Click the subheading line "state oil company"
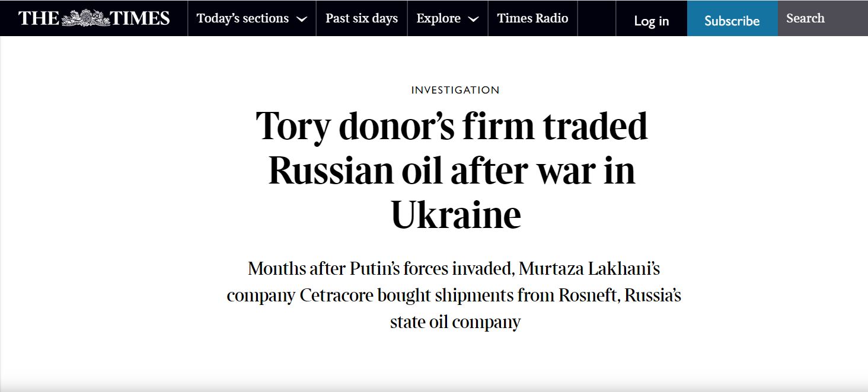Viewport: 868px width, 392px height. tap(455, 322)
